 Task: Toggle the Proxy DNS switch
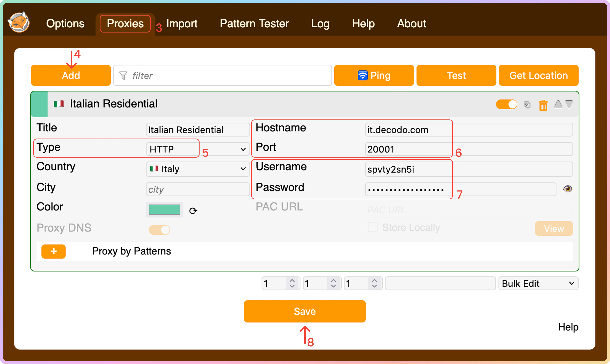(x=159, y=230)
